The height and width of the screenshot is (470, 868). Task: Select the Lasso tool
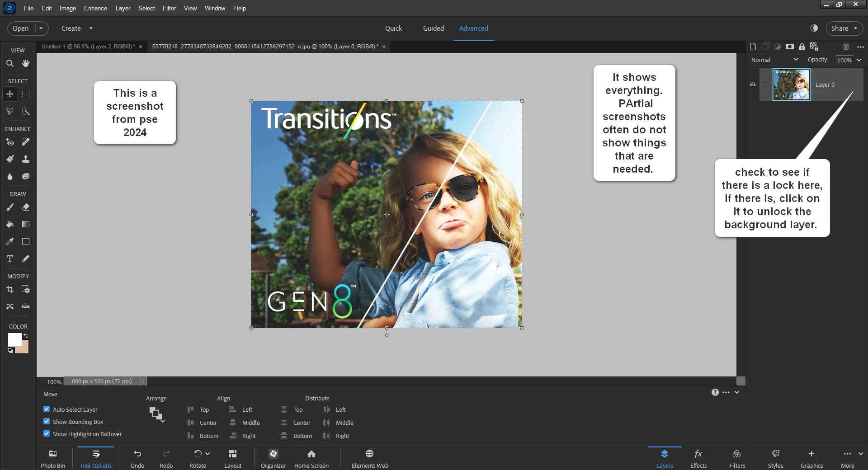coord(9,111)
